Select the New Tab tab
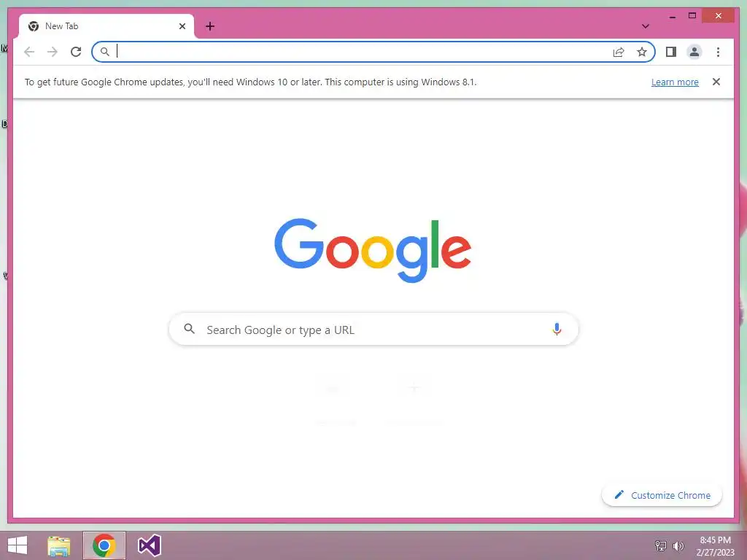The image size is (747, 560). 106,26
